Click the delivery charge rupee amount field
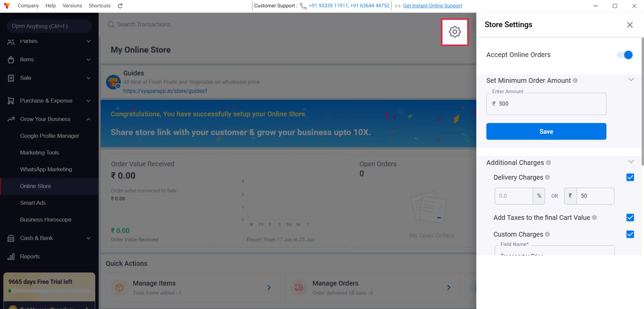The width and height of the screenshot is (644, 309). click(595, 196)
